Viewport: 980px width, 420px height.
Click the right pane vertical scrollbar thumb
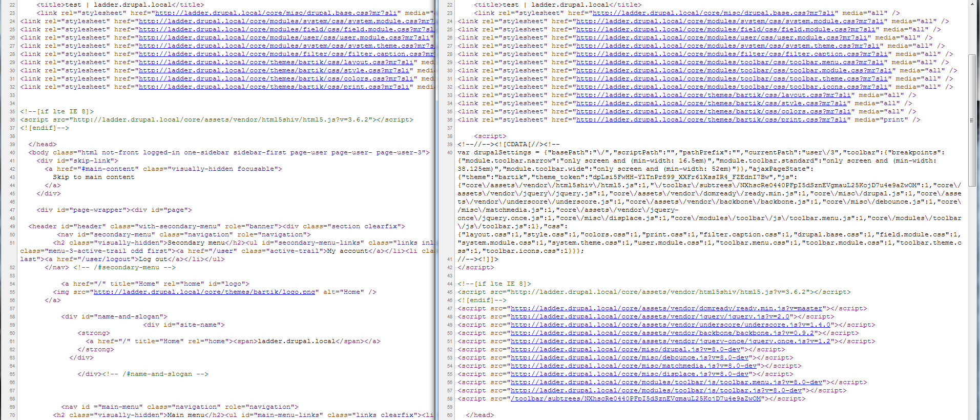[x=972, y=121]
